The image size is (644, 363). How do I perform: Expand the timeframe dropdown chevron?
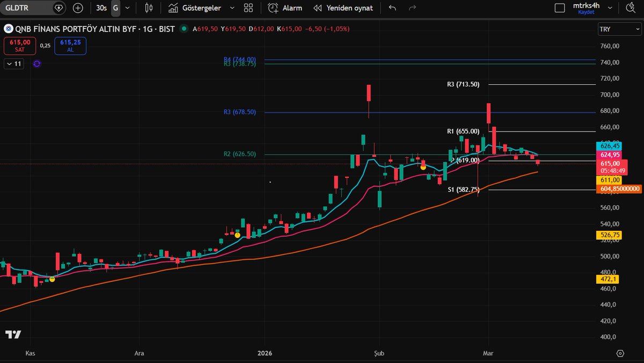pos(127,8)
